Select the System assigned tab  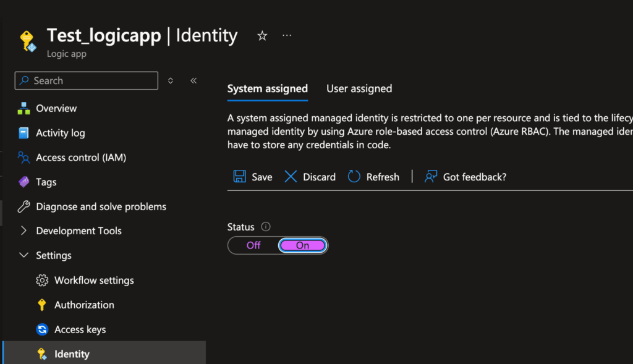(268, 88)
